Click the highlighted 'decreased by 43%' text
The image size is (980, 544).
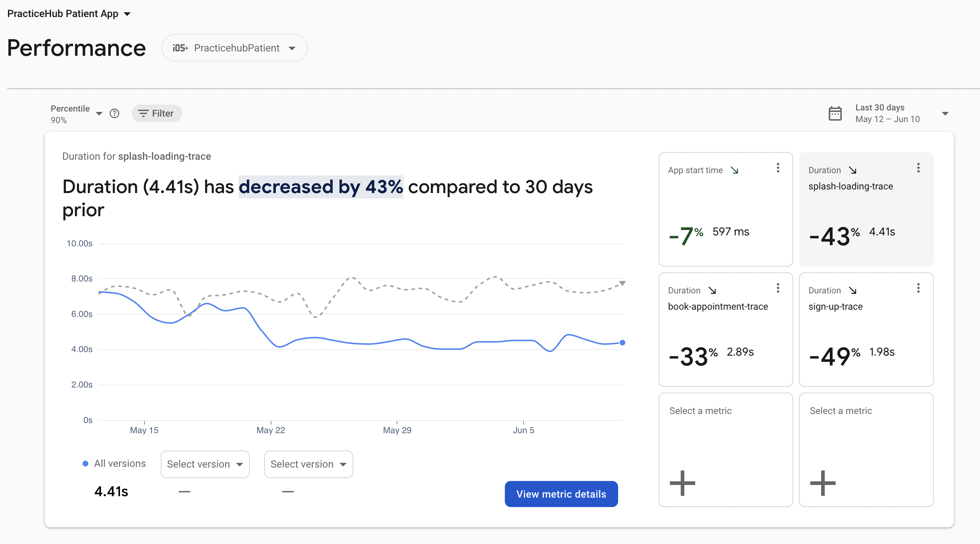(321, 187)
